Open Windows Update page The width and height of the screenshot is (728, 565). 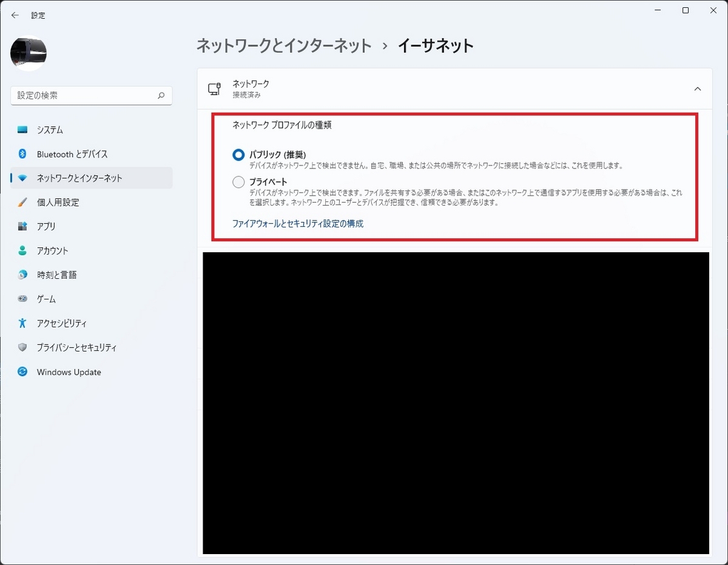[92, 372]
